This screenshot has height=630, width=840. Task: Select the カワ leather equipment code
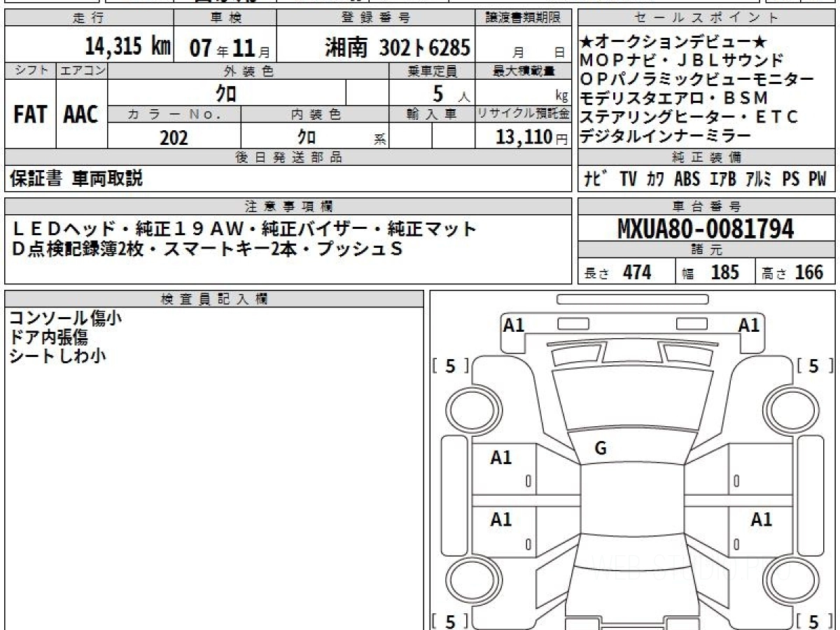point(655,179)
